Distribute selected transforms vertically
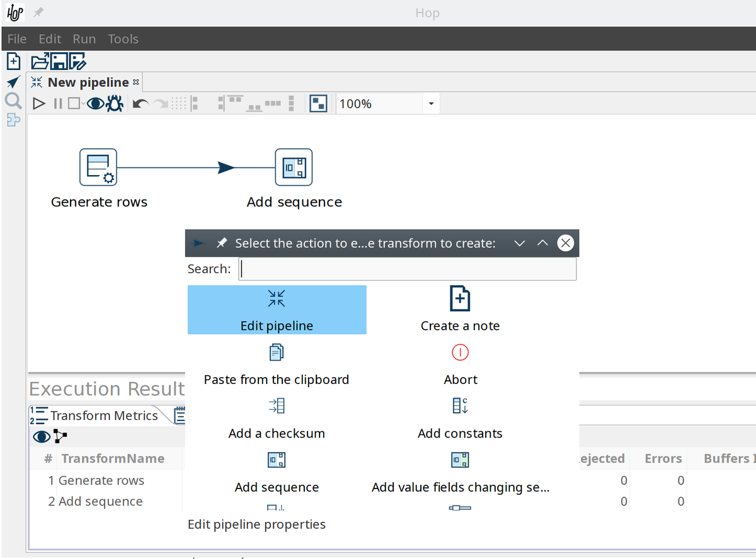The height and width of the screenshot is (559, 756). pos(291,104)
